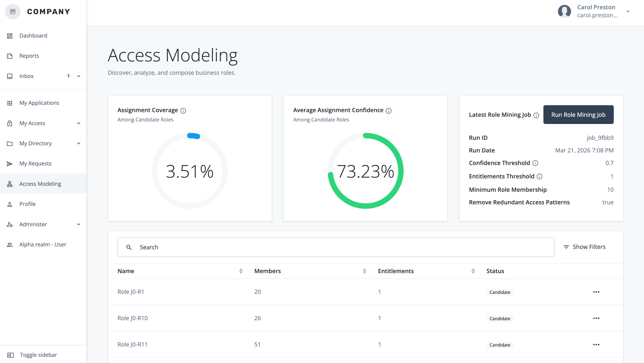Open the Dashboard from the sidebar
Screen dimensions: 644x363
point(33,35)
